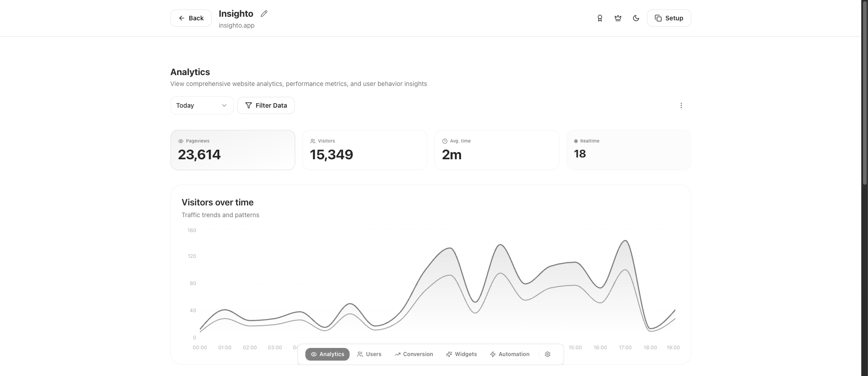Click the award ribbon badge icon
Screen dimensions: 868x376
(599, 18)
